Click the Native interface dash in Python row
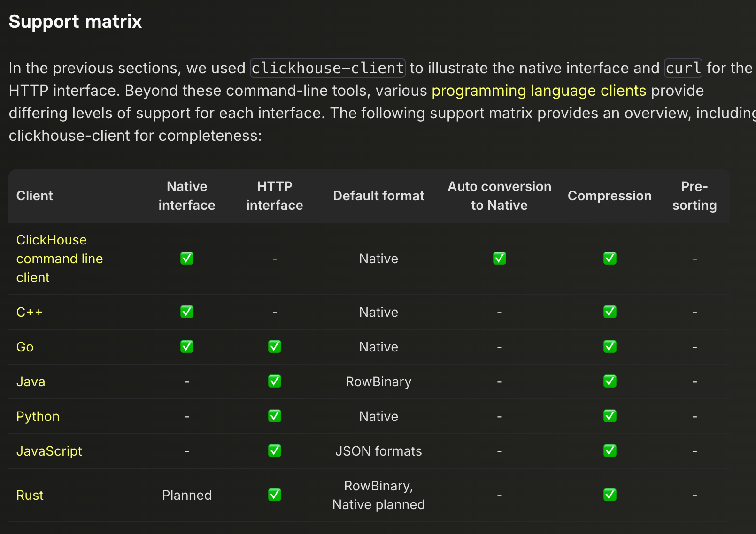The width and height of the screenshot is (756, 534). pyautogui.click(x=187, y=416)
